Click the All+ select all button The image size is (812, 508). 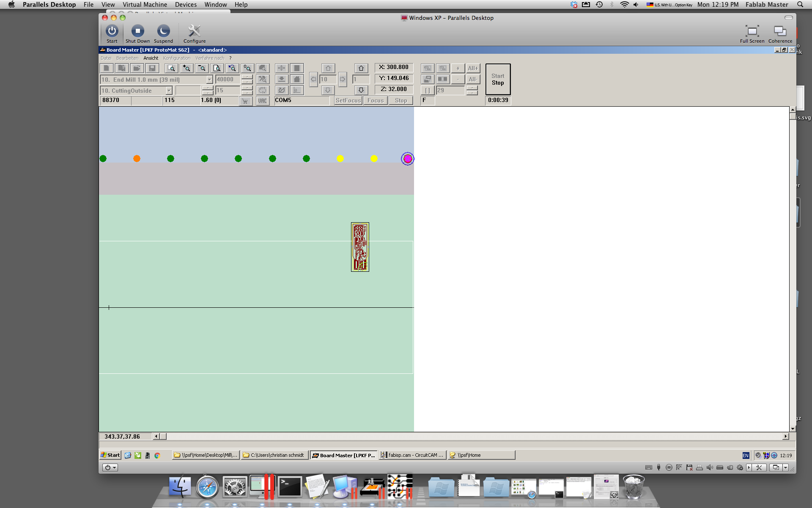pyautogui.click(x=473, y=68)
